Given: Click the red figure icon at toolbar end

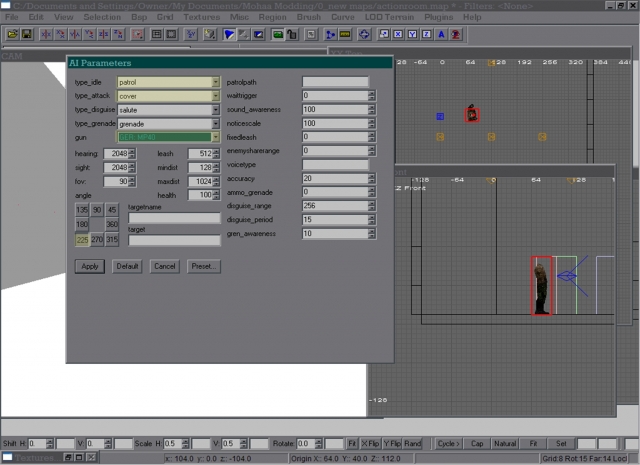Looking at the screenshot, I should (x=456, y=34).
